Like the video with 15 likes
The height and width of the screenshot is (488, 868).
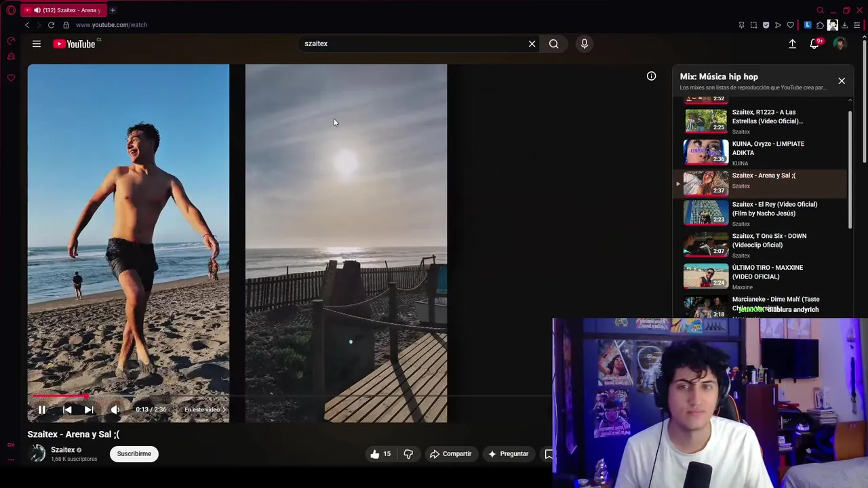point(380,454)
